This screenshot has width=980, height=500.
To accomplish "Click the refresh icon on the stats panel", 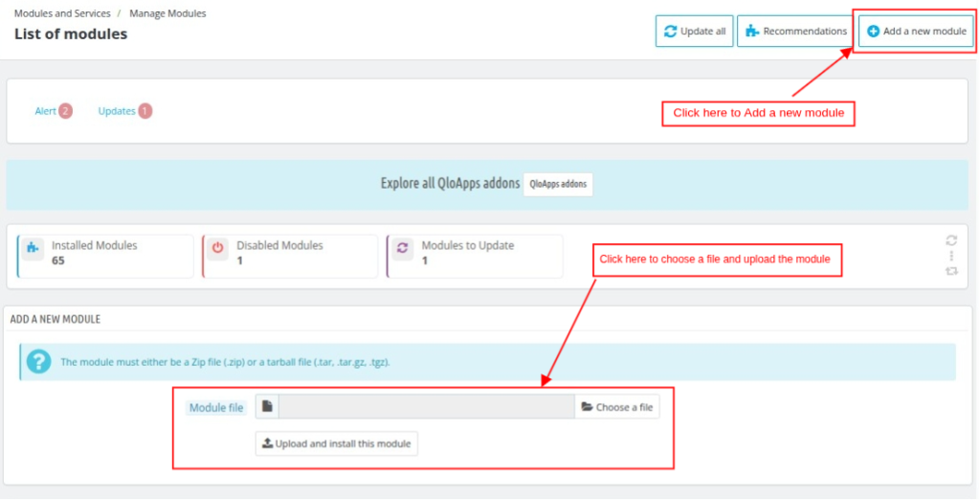I will coord(951,240).
